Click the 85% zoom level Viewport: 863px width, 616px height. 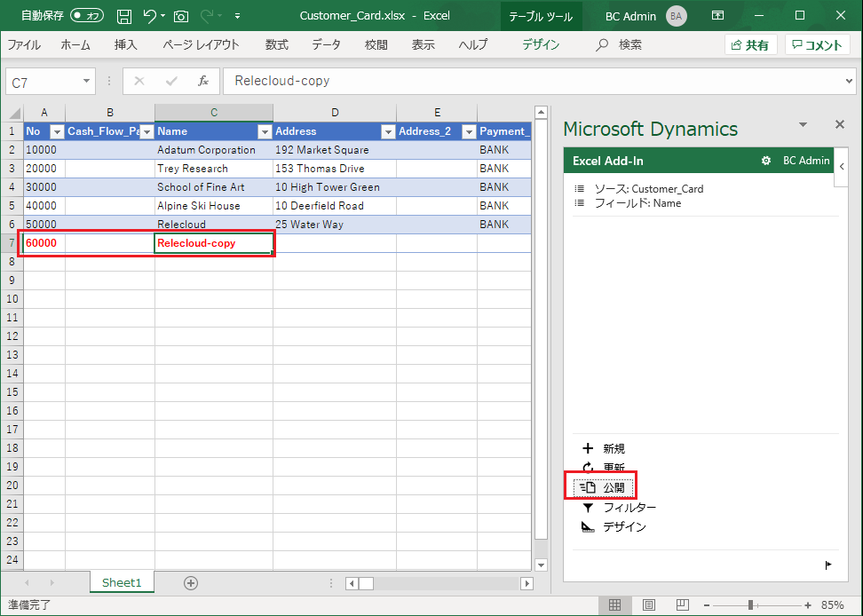(832, 605)
